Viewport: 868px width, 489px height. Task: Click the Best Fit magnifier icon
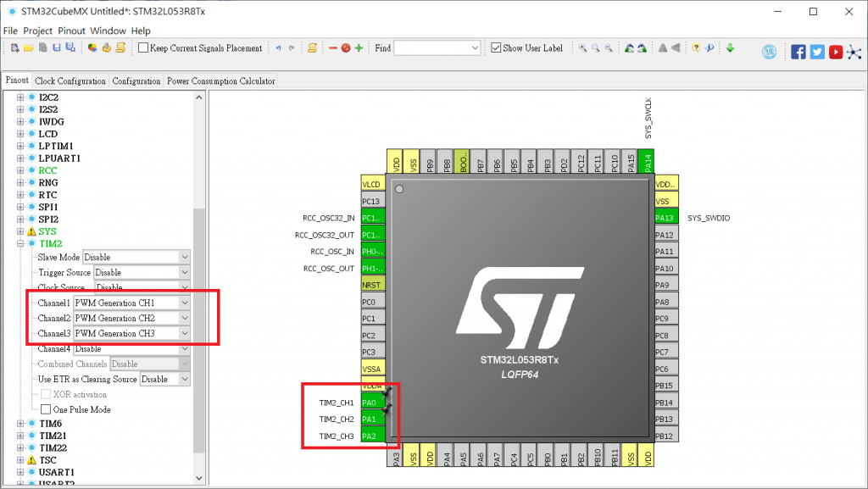pyautogui.click(x=596, y=48)
